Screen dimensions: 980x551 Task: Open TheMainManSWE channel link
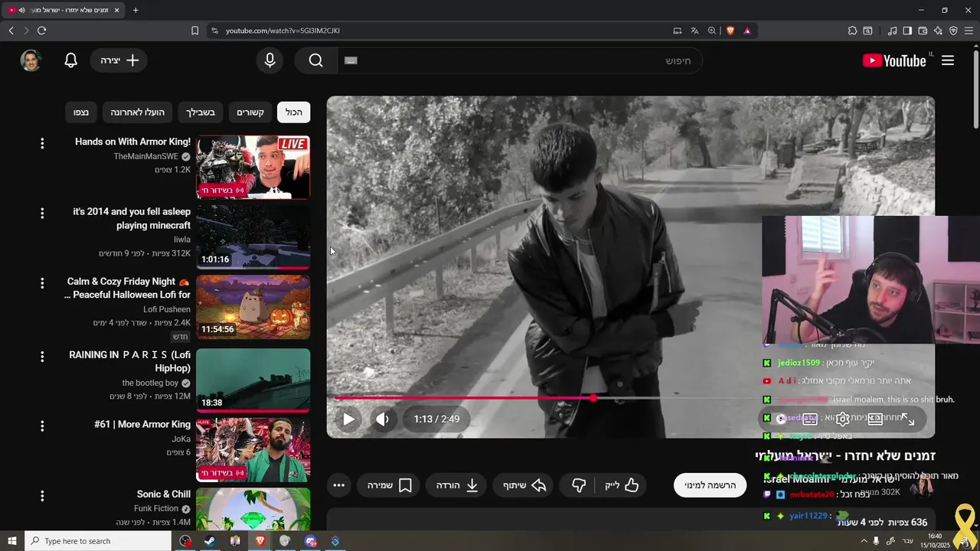pos(146,156)
